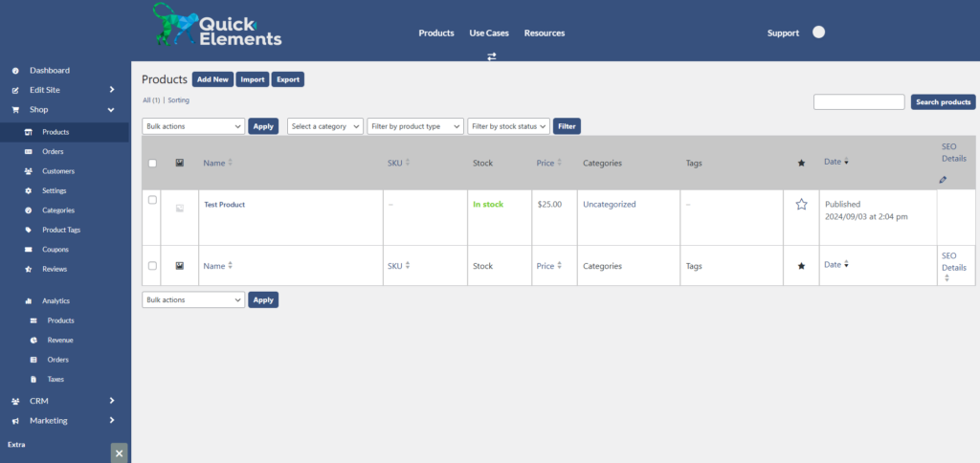Click the CRM people icon
The width and height of the screenshot is (980, 463).
(15, 401)
